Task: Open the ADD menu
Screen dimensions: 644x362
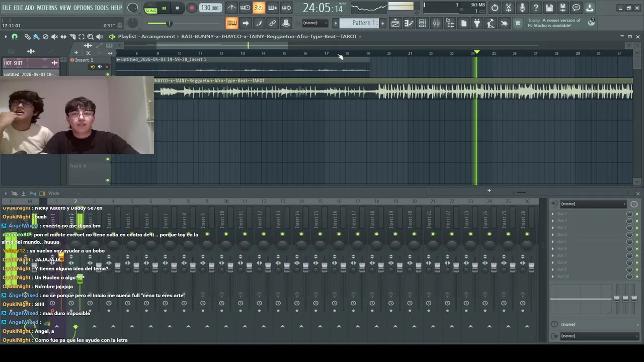Action: [30, 8]
